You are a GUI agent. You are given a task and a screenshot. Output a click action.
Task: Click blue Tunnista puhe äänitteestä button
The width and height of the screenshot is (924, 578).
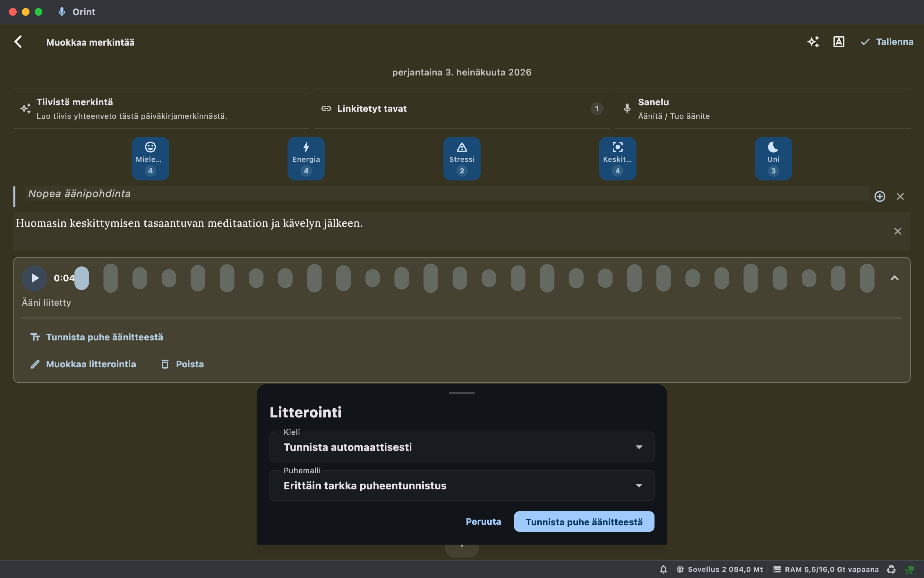[x=584, y=522]
